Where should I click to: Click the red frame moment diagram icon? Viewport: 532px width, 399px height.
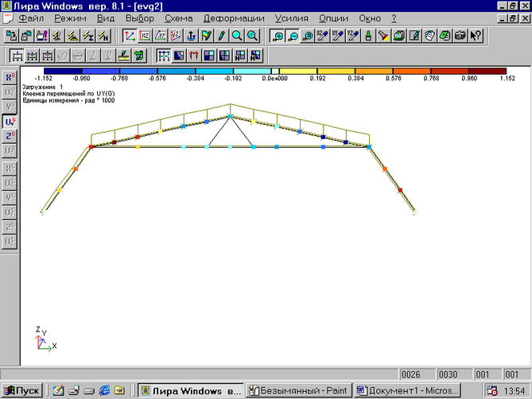pos(193,56)
